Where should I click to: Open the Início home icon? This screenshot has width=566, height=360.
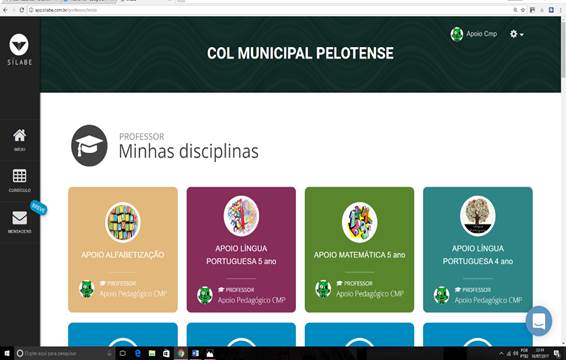19,139
